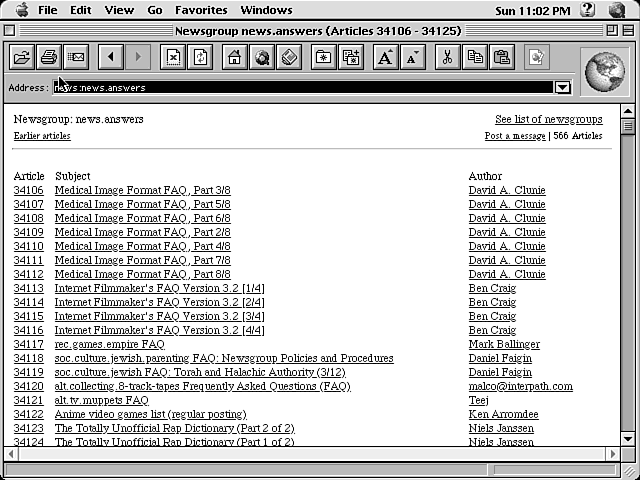The width and height of the screenshot is (640, 480).
Task: Open the Apple menu
Action: click(x=17, y=10)
